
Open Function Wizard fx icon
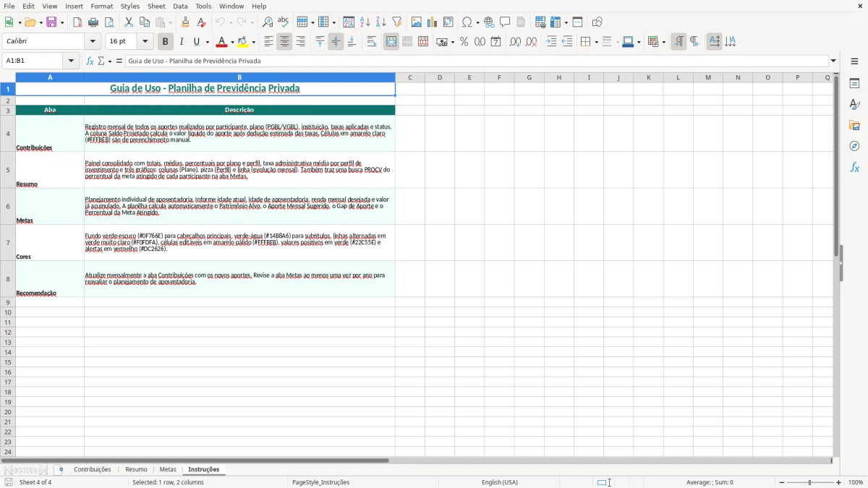coord(90,61)
